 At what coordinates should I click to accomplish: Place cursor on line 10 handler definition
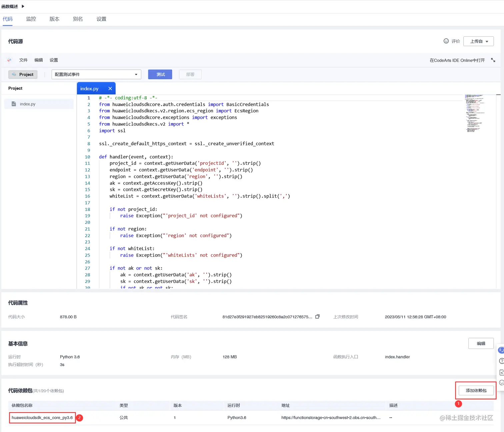click(x=136, y=157)
